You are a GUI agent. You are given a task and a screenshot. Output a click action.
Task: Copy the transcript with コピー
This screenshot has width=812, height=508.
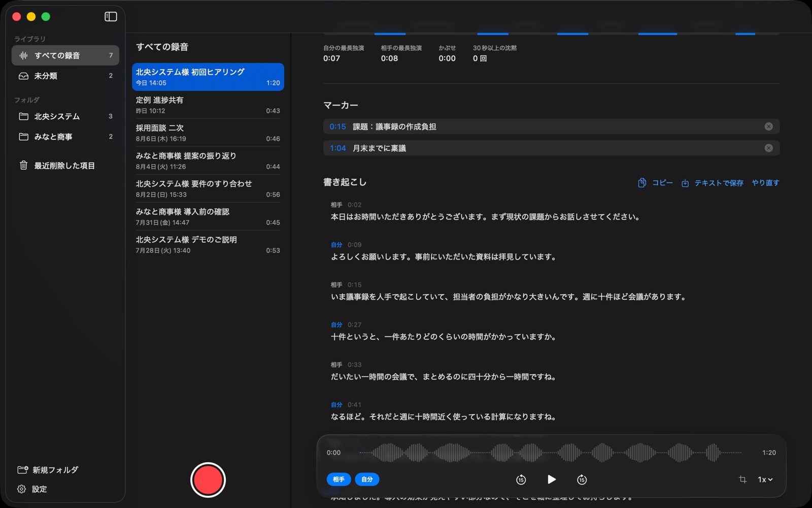pos(655,183)
